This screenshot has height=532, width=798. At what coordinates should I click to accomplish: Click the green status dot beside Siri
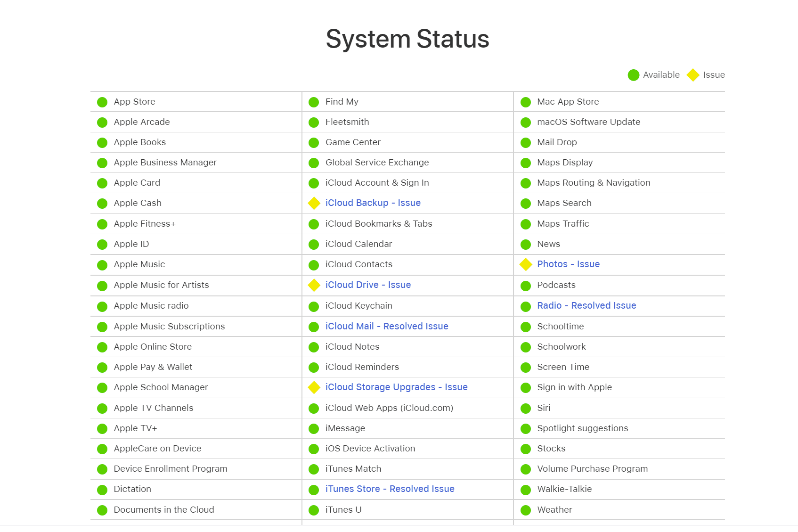(526, 409)
